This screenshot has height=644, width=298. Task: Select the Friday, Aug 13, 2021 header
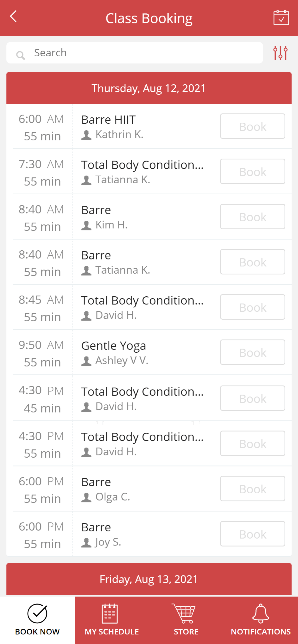pos(149,579)
